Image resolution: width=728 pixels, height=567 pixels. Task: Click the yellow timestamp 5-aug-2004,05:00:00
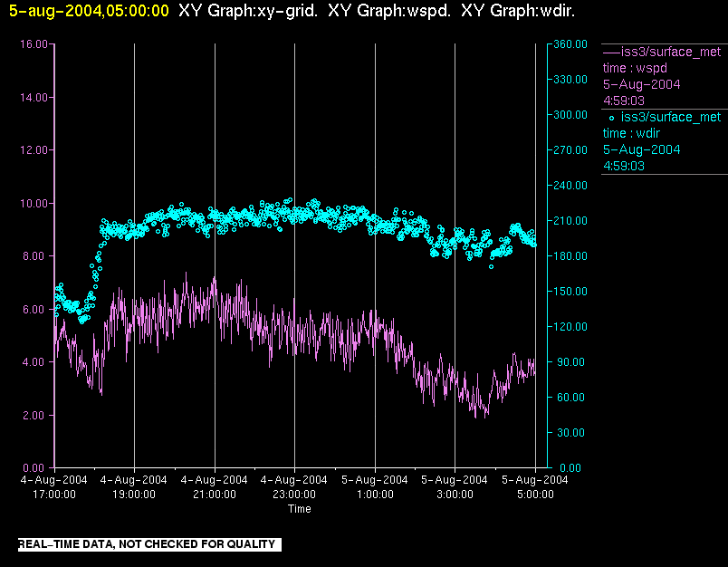(89, 11)
